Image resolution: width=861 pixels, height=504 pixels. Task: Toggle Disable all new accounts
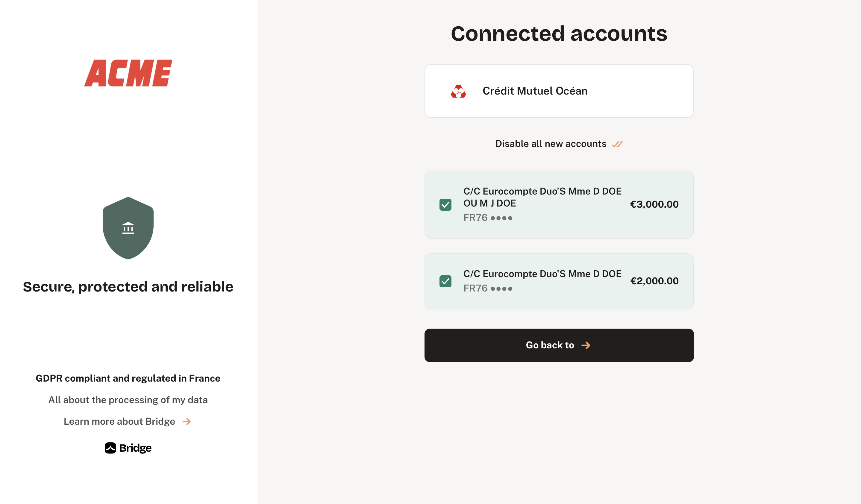click(559, 144)
